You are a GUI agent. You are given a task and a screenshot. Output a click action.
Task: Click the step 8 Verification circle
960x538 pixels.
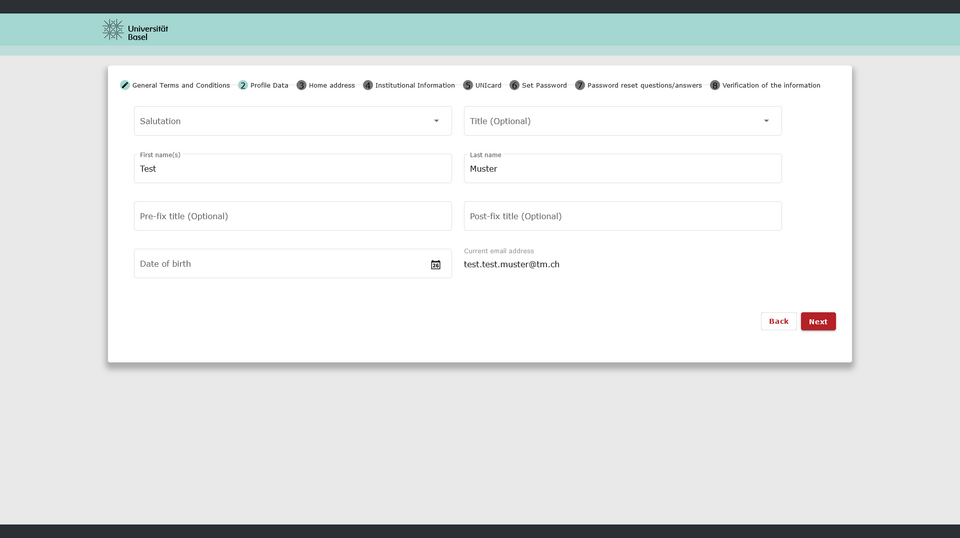(715, 86)
